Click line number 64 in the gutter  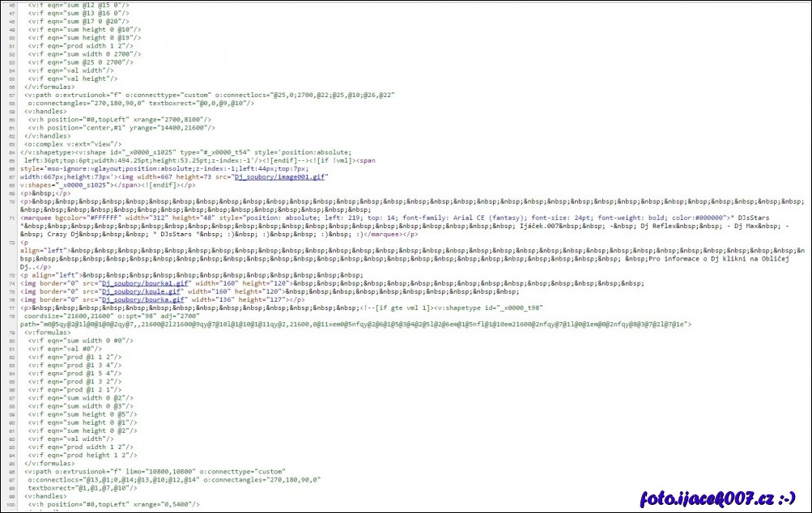pyautogui.click(x=11, y=151)
